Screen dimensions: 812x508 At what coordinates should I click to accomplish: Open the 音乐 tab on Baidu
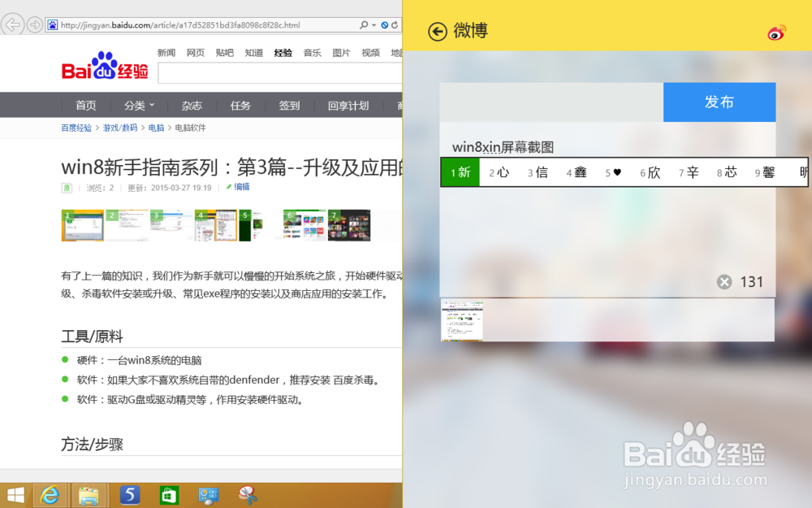tap(313, 53)
